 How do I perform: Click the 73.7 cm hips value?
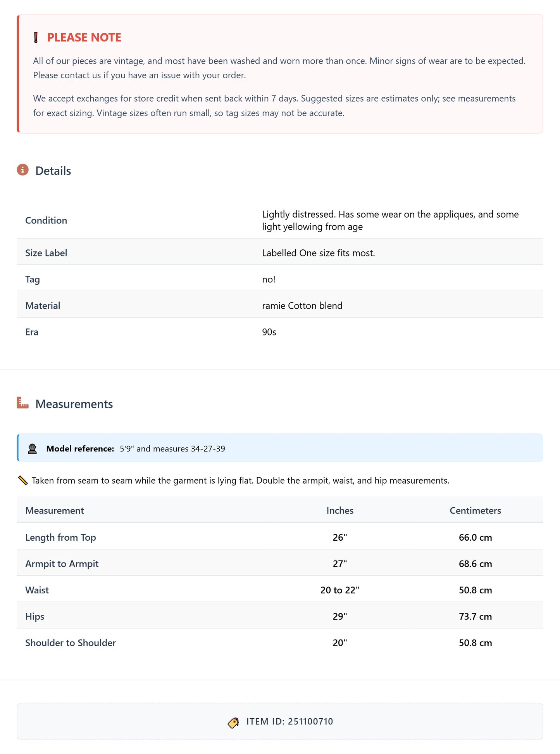click(x=475, y=616)
